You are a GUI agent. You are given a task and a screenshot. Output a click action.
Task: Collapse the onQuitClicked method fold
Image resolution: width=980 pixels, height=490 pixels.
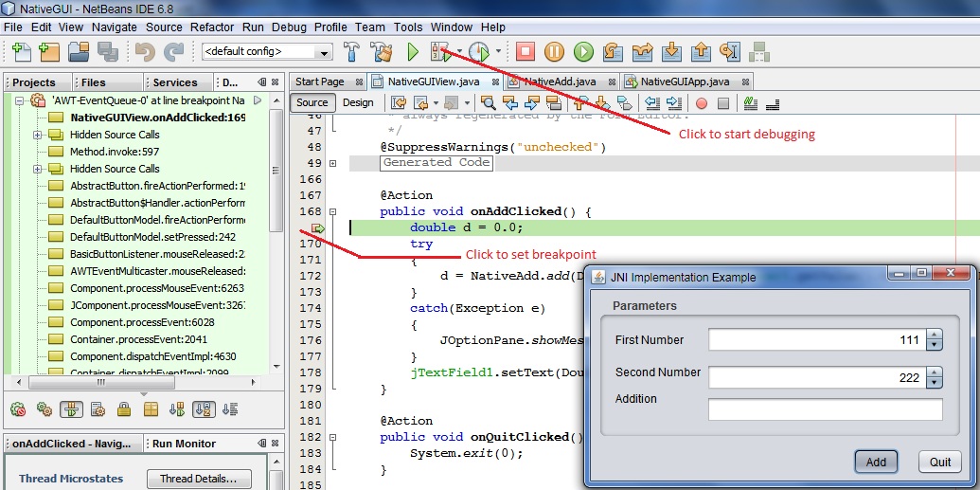(x=333, y=438)
